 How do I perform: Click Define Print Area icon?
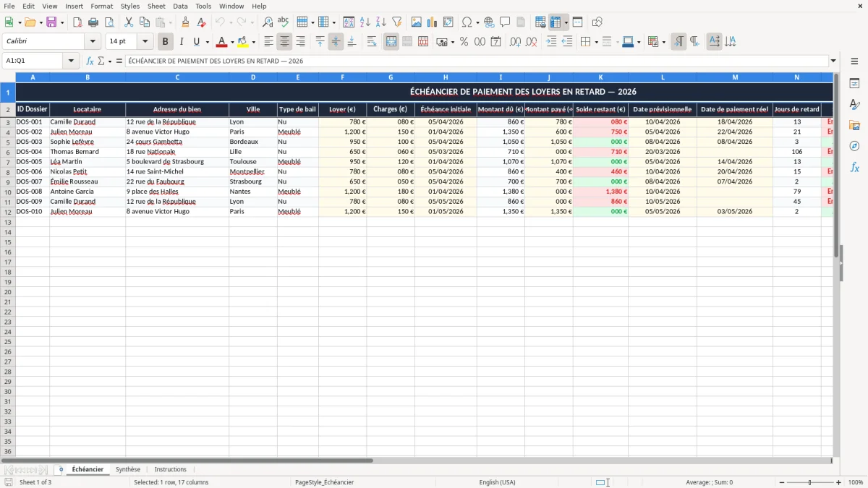click(540, 22)
